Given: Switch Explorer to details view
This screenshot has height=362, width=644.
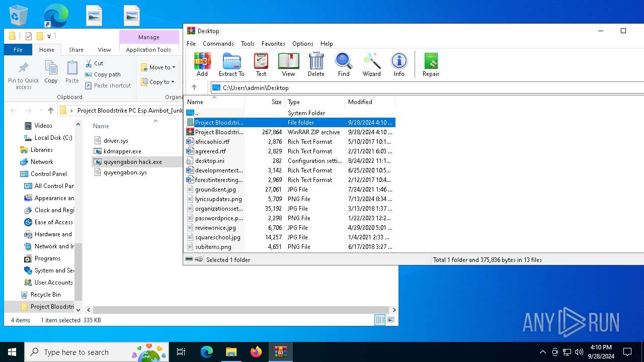Looking at the screenshot, I should pyautogui.click(x=380, y=320).
